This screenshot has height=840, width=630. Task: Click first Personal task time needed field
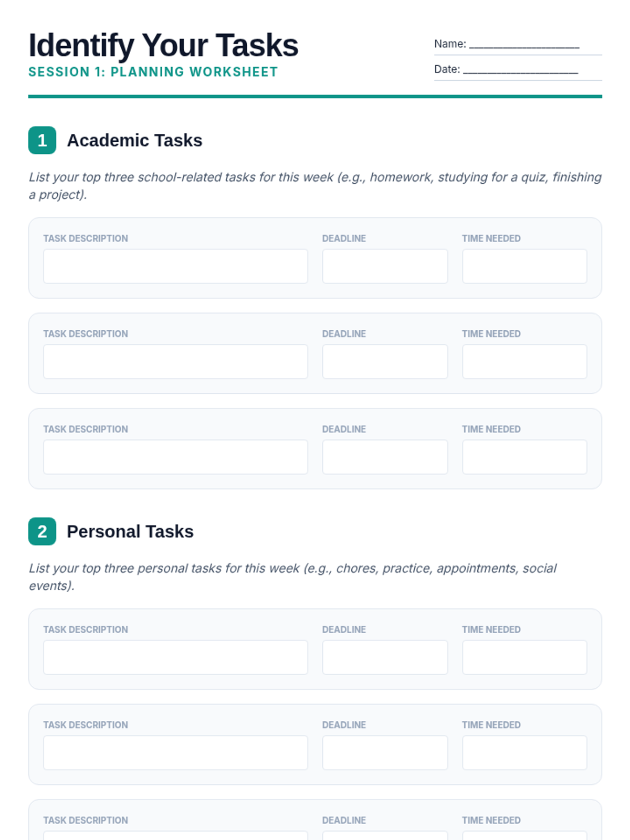tap(524, 657)
